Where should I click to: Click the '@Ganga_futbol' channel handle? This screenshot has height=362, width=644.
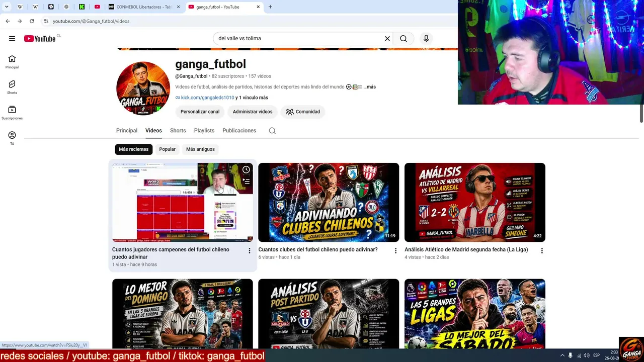coord(191,76)
